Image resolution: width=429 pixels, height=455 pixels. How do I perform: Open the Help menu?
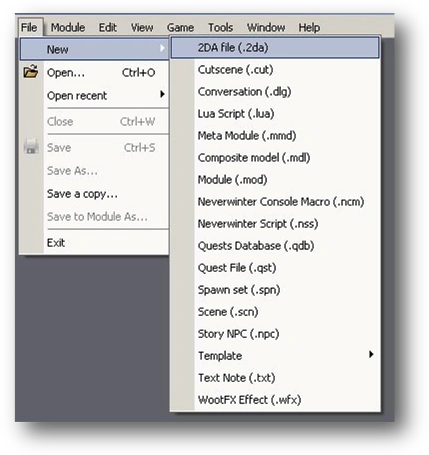point(309,27)
